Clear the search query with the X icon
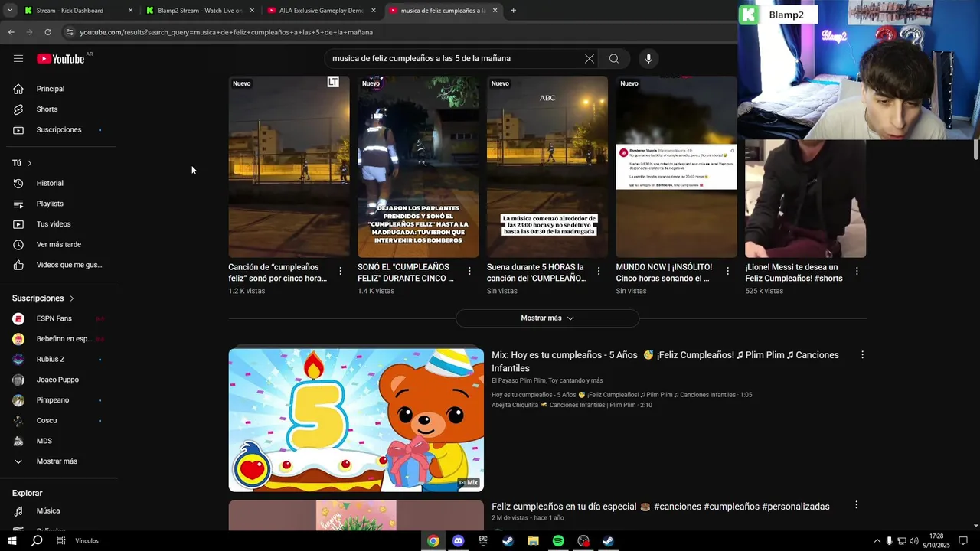Viewport: 980px width, 551px height. [x=589, y=59]
